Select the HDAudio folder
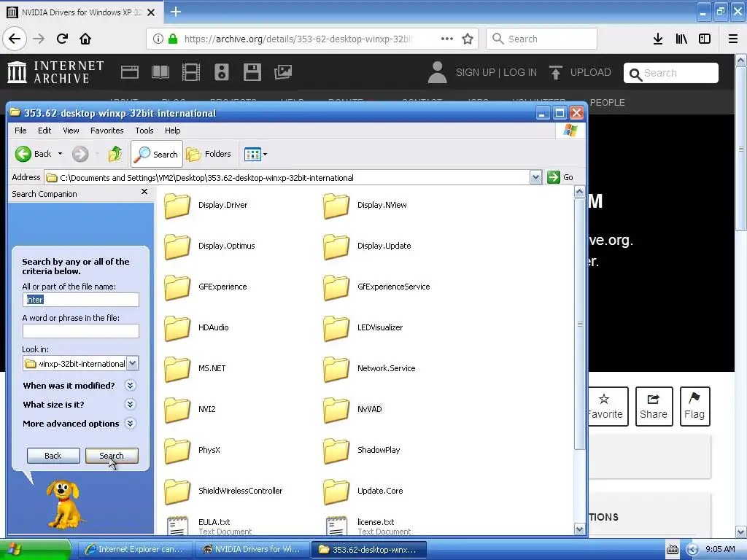 [196, 327]
